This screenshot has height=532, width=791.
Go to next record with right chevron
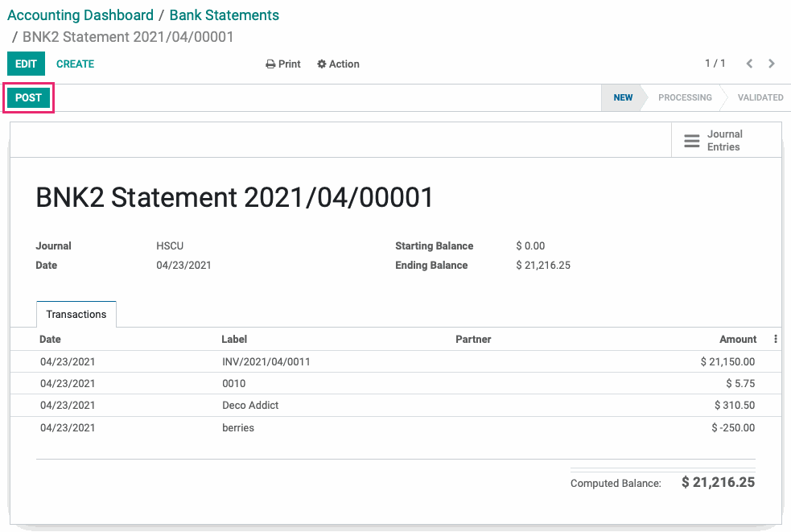[772, 64]
